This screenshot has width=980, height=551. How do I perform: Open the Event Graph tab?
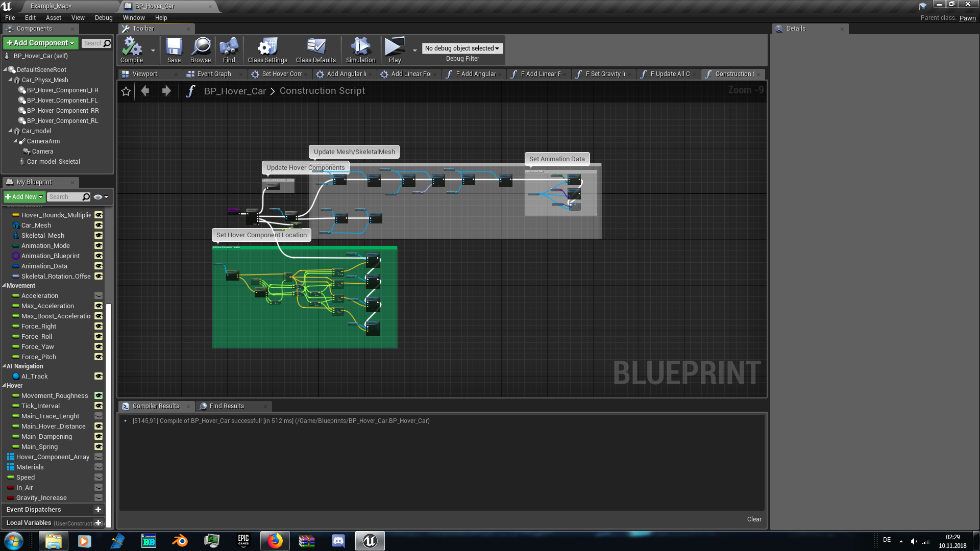[x=213, y=74]
